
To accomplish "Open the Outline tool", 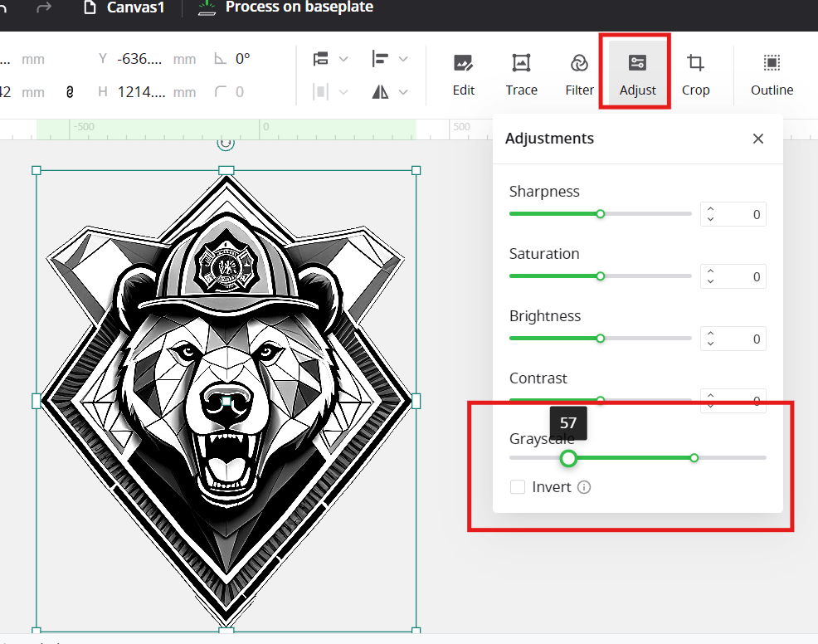I will click(x=772, y=75).
